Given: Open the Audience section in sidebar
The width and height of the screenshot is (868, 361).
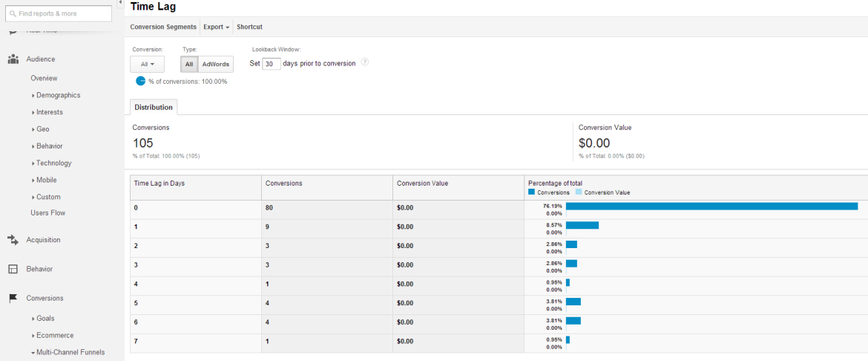Looking at the screenshot, I should tap(40, 59).
